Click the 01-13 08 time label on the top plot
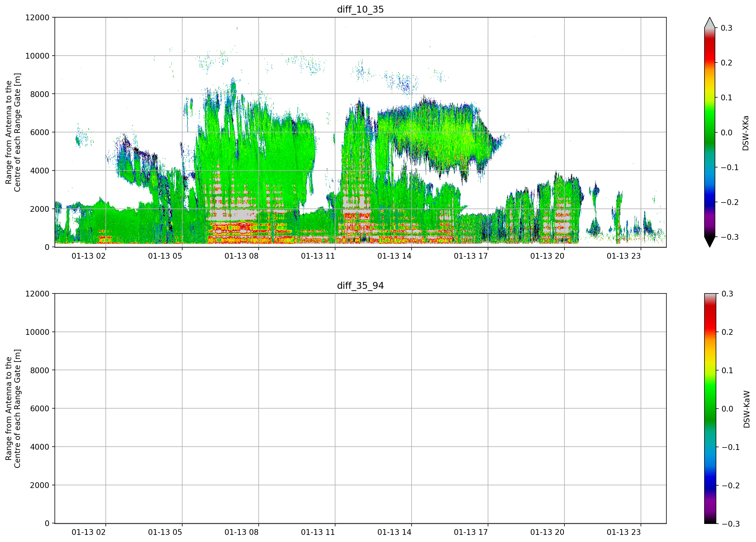This screenshot has height=542, width=756. (241, 256)
